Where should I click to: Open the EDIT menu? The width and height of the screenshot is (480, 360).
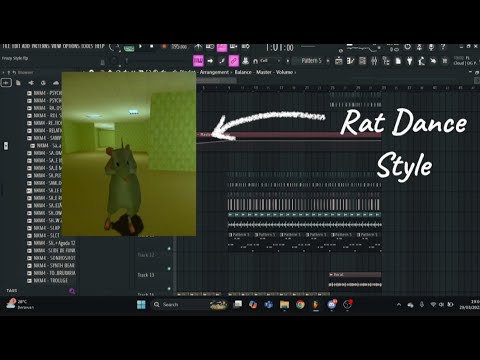pos(16,46)
